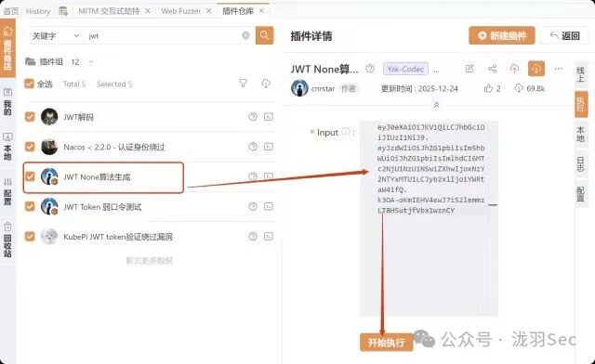
Task: Click help icon beside JWT None title
Action: pyautogui.click(x=370, y=69)
